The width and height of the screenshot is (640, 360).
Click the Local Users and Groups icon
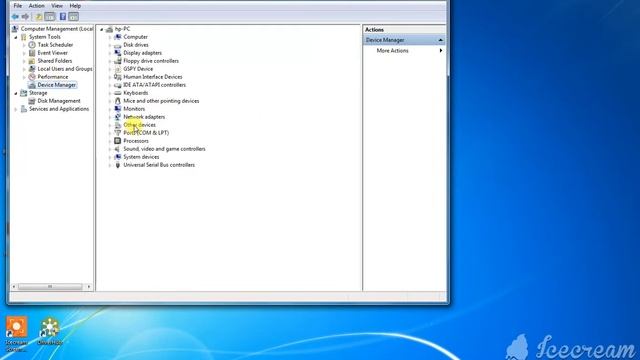click(32, 69)
